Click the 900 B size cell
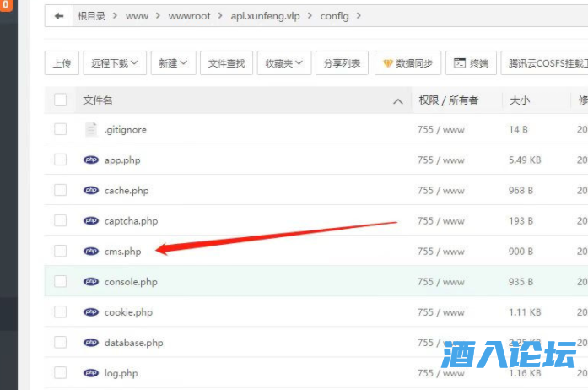 [x=521, y=252]
